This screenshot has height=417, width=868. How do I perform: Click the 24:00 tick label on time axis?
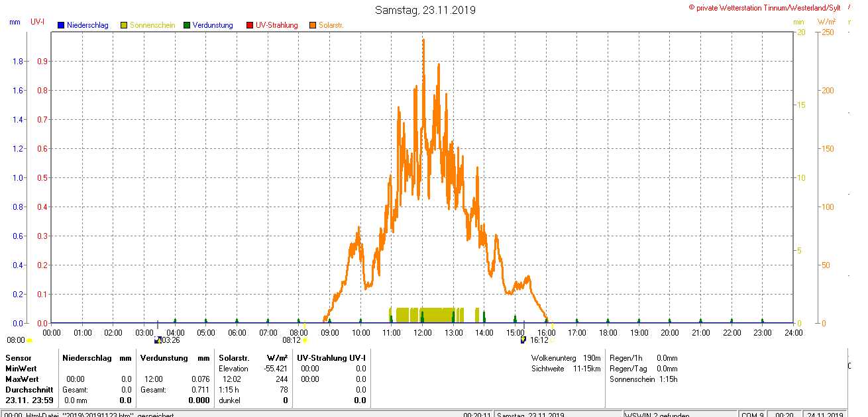tap(793, 332)
